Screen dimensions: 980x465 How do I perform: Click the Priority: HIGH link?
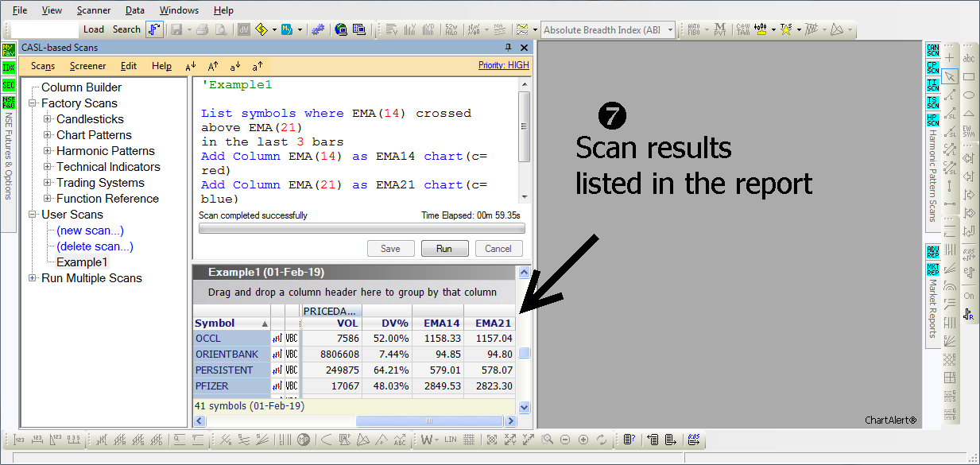click(503, 65)
